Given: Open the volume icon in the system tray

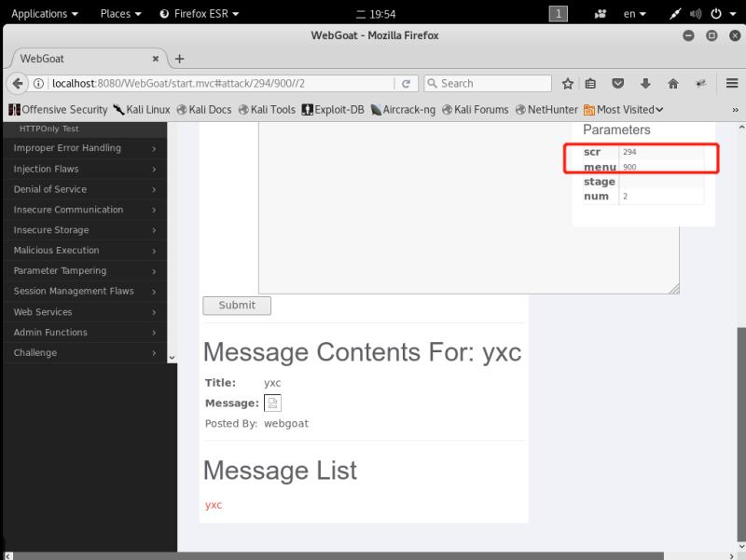Looking at the screenshot, I should tap(695, 14).
